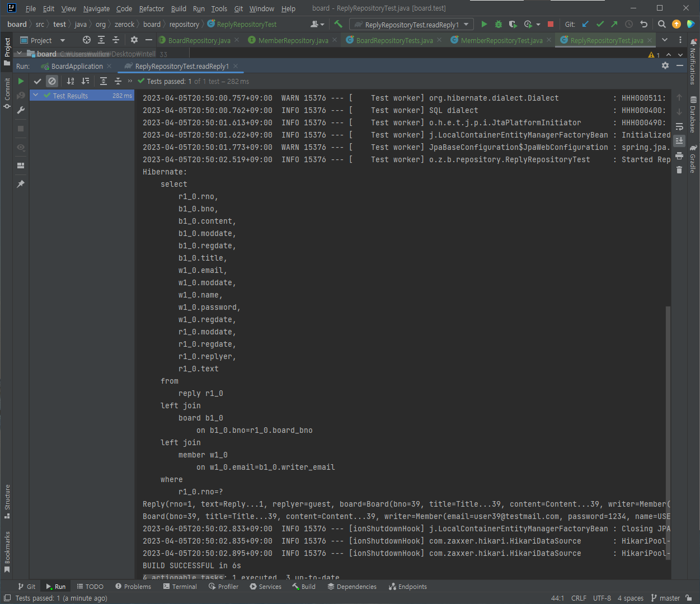Viewport: 700px width, 604px height.
Task: Switch to MemberRepositoryTest.java tab
Action: point(501,40)
